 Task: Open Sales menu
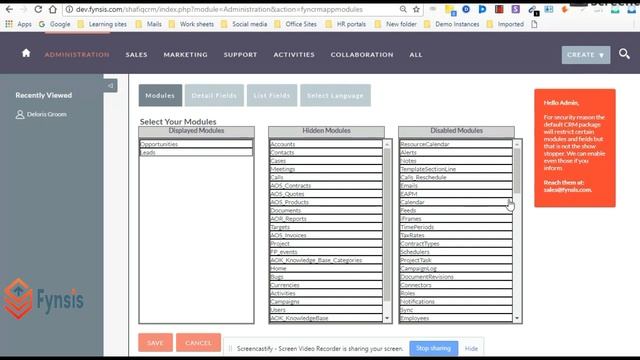pyautogui.click(x=136, y=55)
